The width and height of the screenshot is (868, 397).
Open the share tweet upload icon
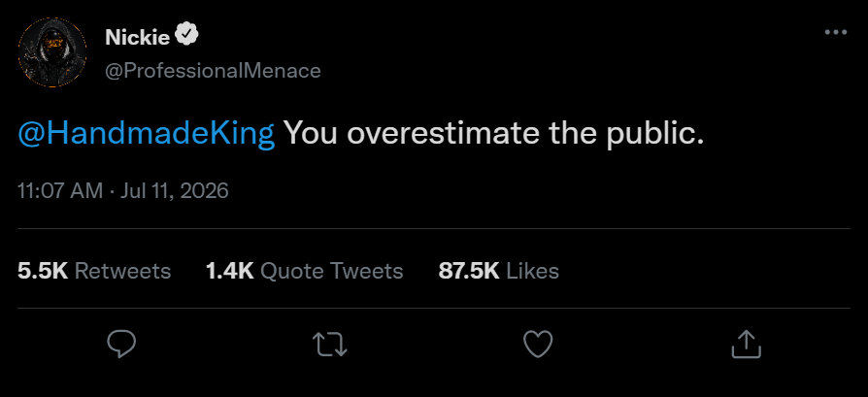[747, 344]
